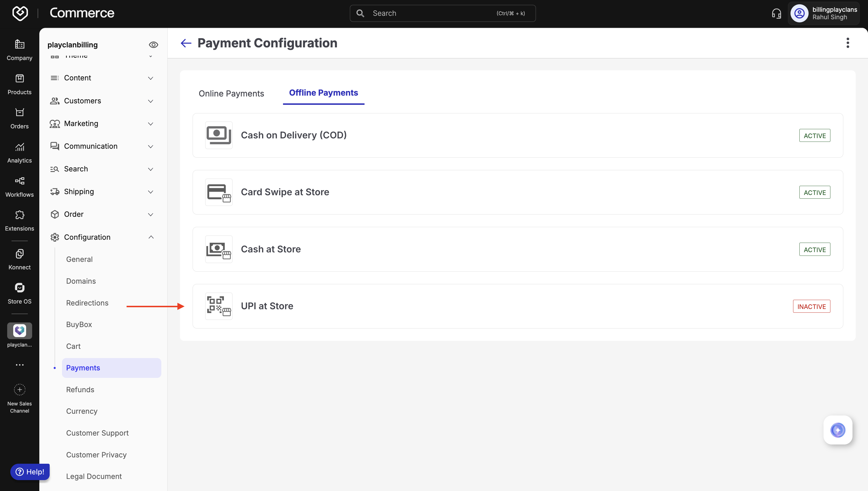The width and height of the screenshot is (868, 491).
Task: Go back using the arrow beside Payment Configuration
Action: (186, 43)
